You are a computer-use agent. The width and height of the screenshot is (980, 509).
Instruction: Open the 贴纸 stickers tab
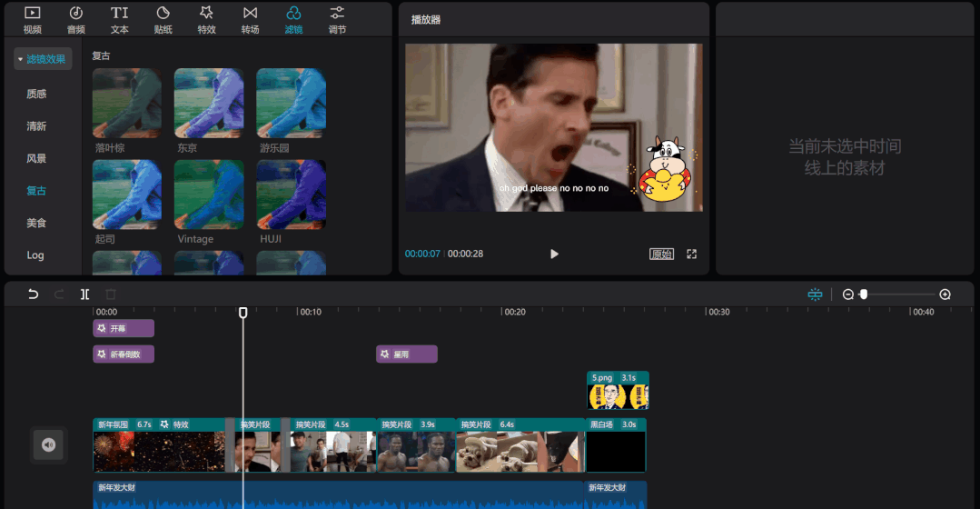[163, 19]
